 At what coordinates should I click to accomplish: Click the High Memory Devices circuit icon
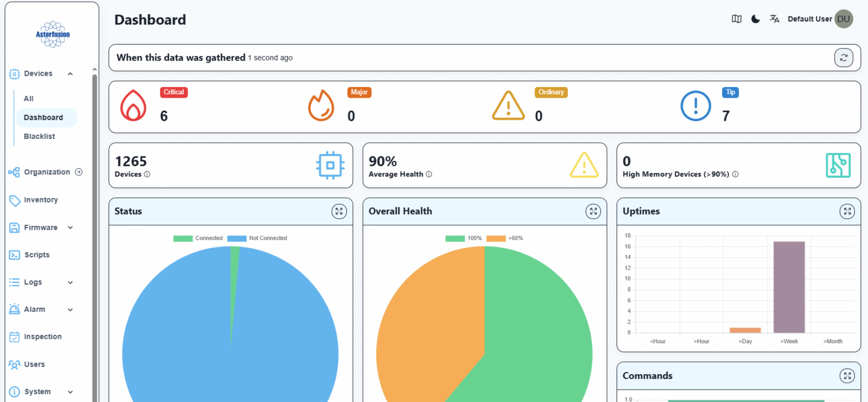pyautogui.click(x=838, y=165)
